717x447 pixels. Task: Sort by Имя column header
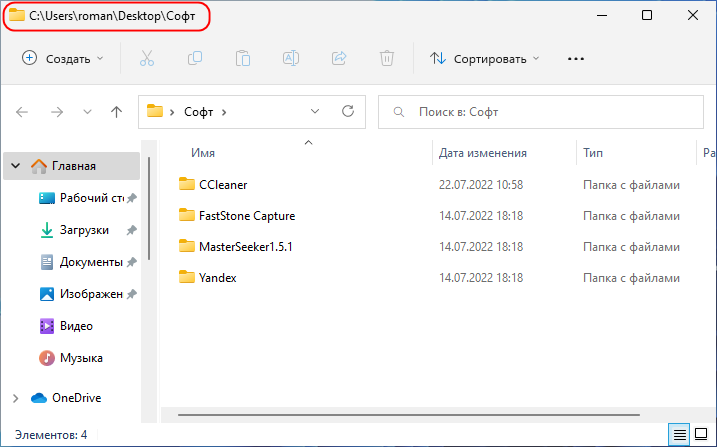coord(203,153)
